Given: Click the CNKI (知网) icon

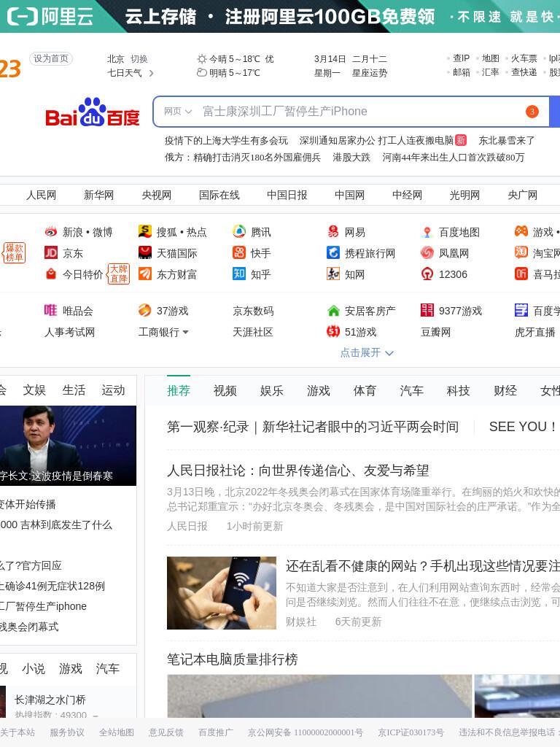Looking at the screenshot, I should click(332, 274).
